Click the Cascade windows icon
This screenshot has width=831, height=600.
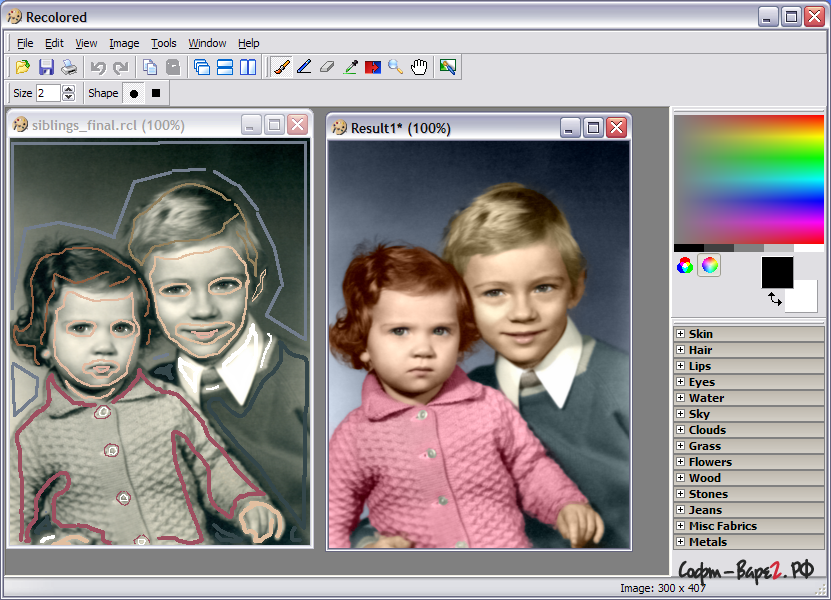[x=202, y=67]
